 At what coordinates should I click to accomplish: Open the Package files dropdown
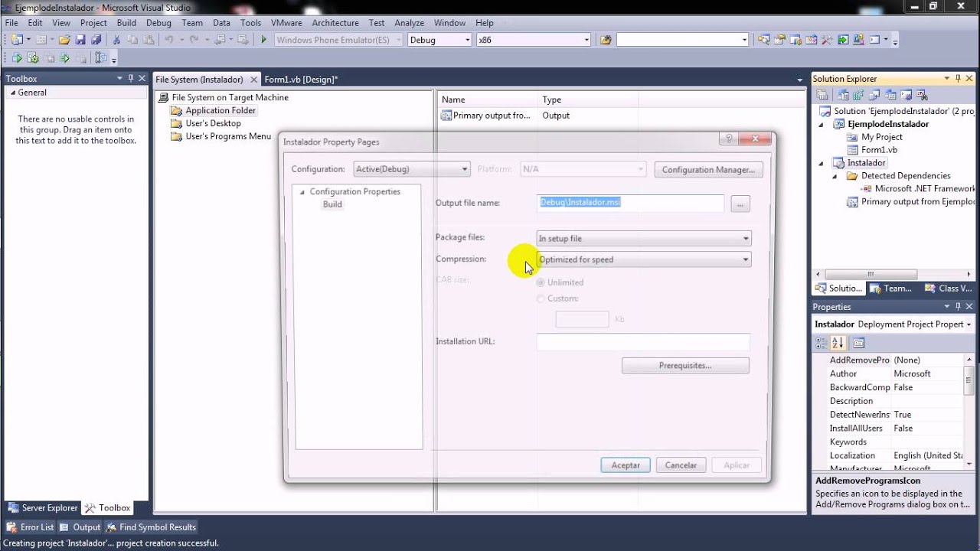coord(644,239)
